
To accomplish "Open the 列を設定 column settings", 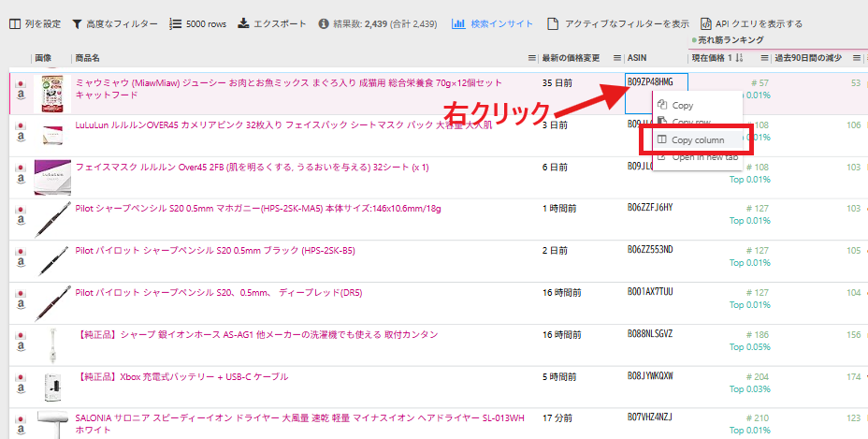I will click(35, 22).
